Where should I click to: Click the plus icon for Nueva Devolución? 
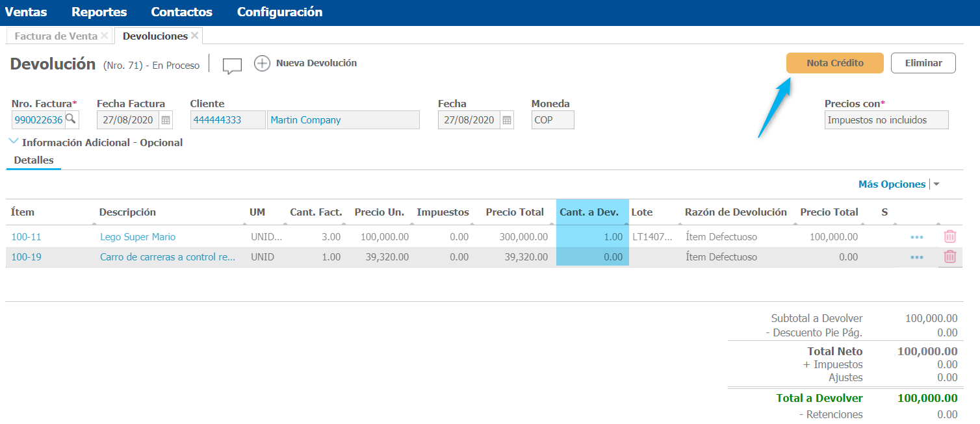[262, 64]
